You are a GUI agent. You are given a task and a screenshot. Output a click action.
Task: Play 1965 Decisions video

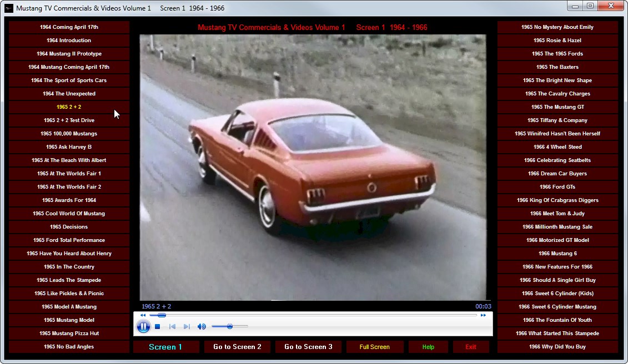(x=69, y=226)
